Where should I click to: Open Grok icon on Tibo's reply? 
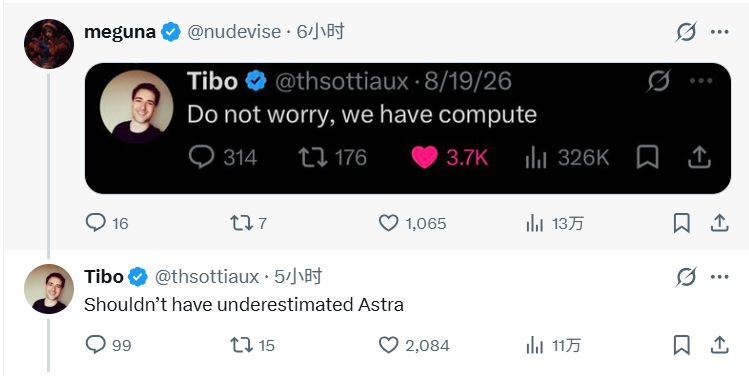tap(686, 277)
